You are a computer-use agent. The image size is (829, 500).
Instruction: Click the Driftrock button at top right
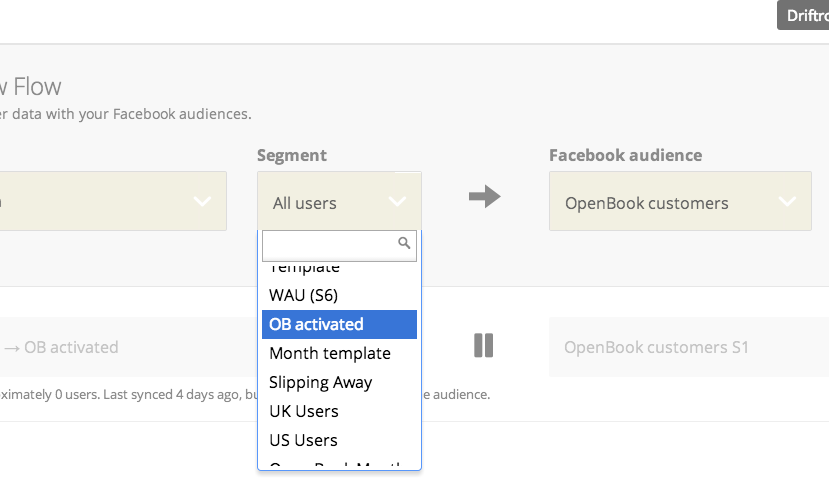click(803, 15)
